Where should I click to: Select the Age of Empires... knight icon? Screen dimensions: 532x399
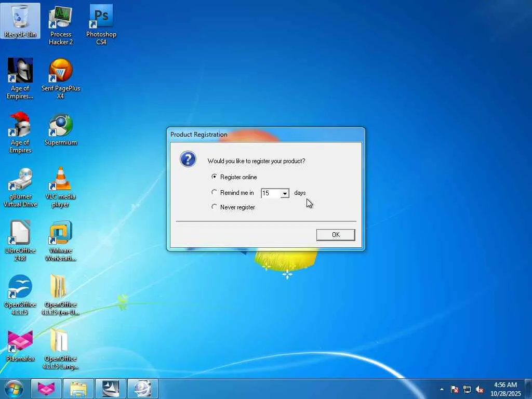coord(20,79)
